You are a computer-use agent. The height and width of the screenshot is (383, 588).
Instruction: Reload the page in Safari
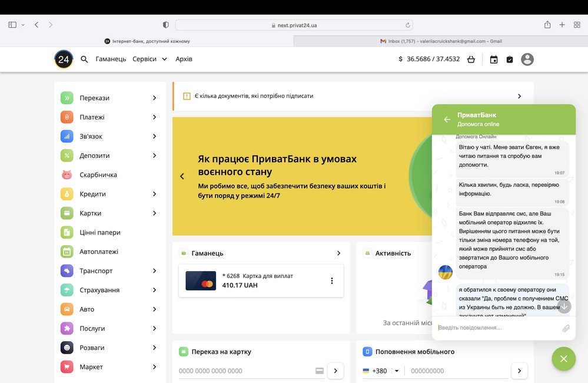click(408, 25)
